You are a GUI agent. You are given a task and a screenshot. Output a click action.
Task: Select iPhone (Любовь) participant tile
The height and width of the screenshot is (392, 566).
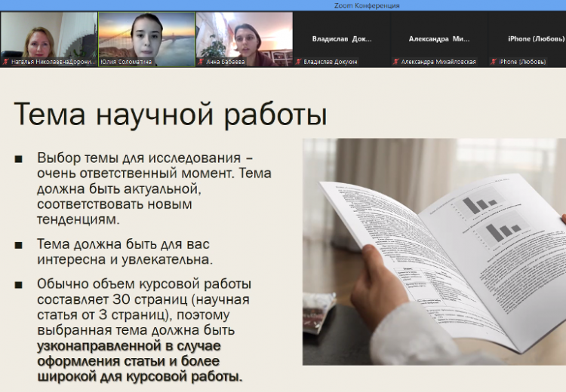527,39
